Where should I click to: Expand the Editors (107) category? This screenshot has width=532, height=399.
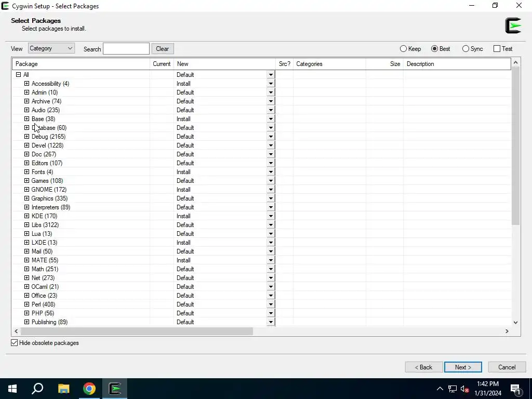[27, 163]
